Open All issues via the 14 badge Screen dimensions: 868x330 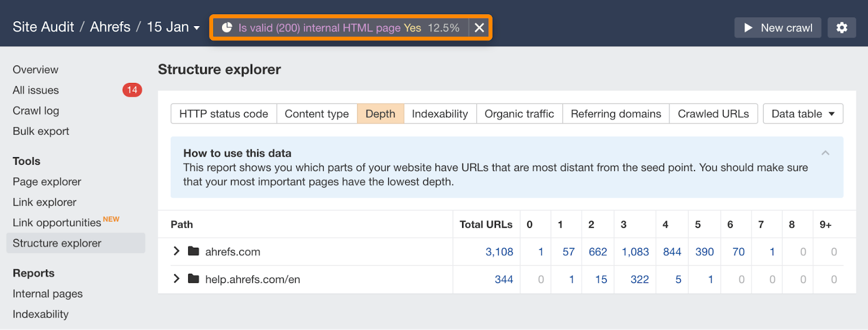click(132, 90)
